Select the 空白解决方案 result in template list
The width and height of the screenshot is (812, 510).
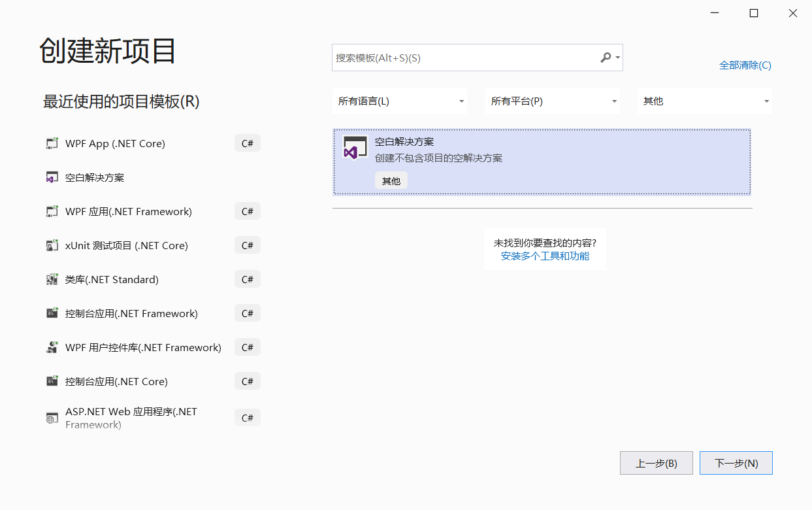[x=542, y=162]
